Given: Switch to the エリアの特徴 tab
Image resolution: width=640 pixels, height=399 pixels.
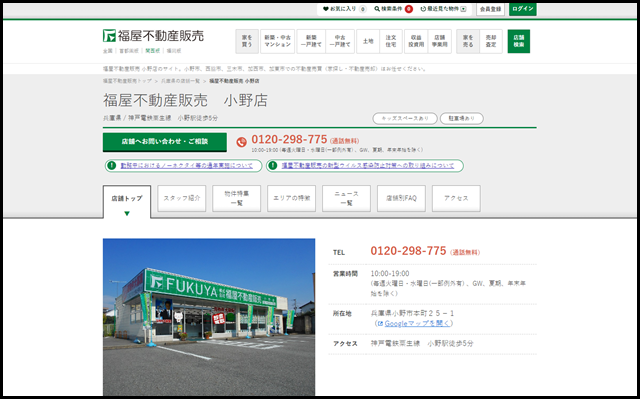Looking at the screenshot, I should click(291, 198).
